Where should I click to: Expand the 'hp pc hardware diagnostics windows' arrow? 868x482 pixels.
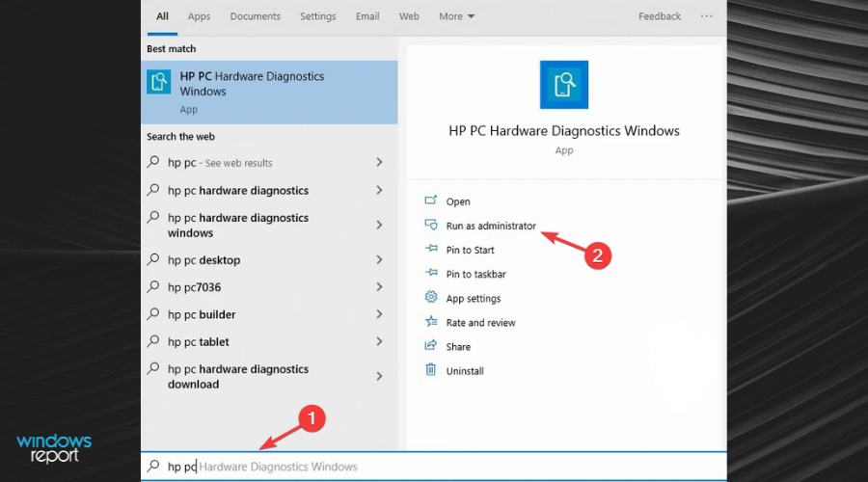pyautogui.click(x=379, y=225)
